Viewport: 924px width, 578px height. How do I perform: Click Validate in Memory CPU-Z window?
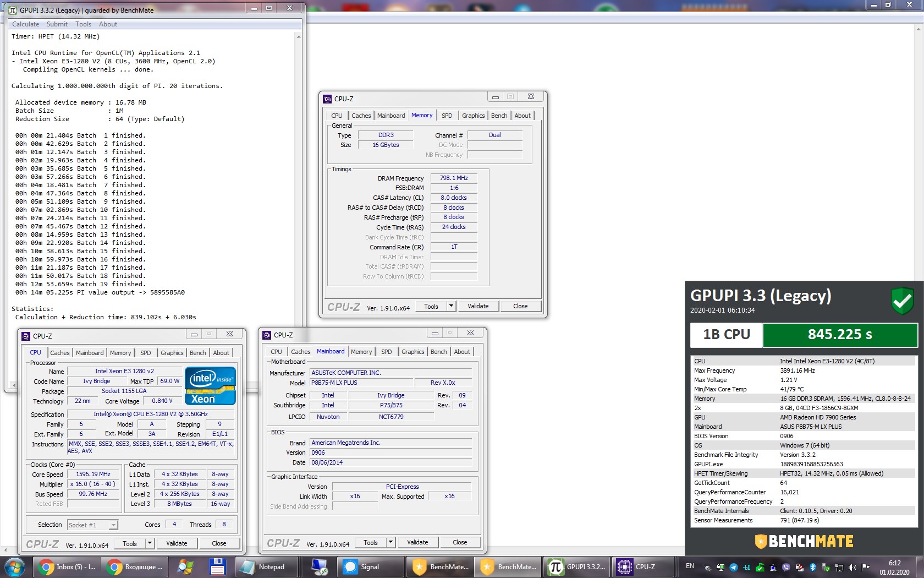(x=478, y=306)
